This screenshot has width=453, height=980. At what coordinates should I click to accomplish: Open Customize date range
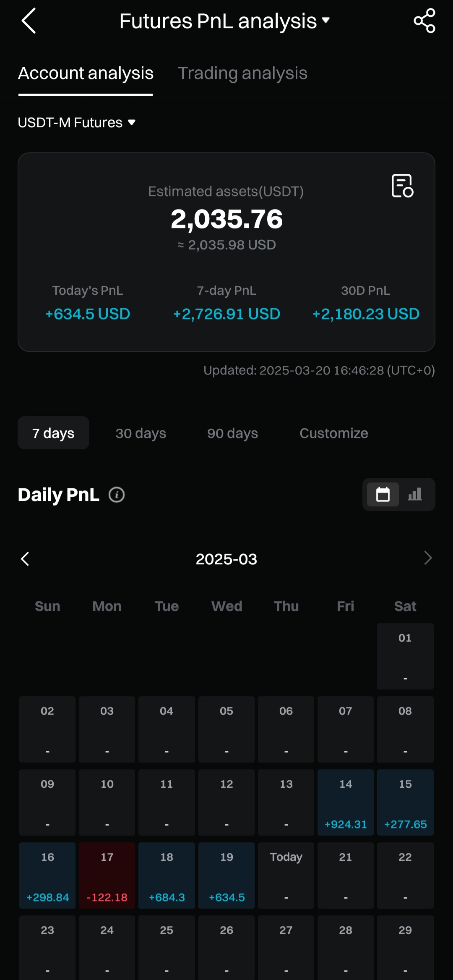click(334, 433)
